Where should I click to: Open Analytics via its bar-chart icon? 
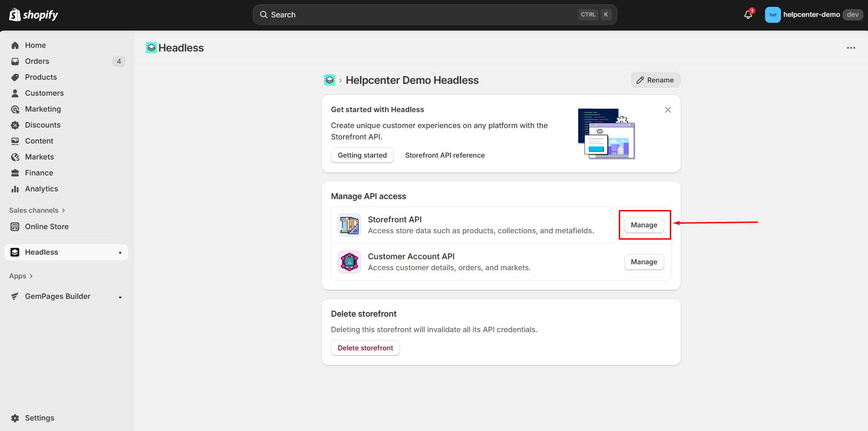[x=15, y=189]
